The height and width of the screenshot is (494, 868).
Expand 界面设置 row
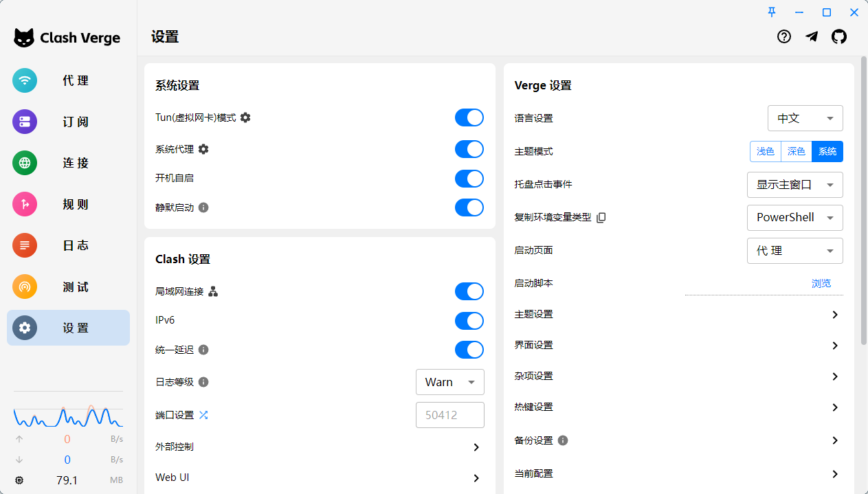pos(679,346)
